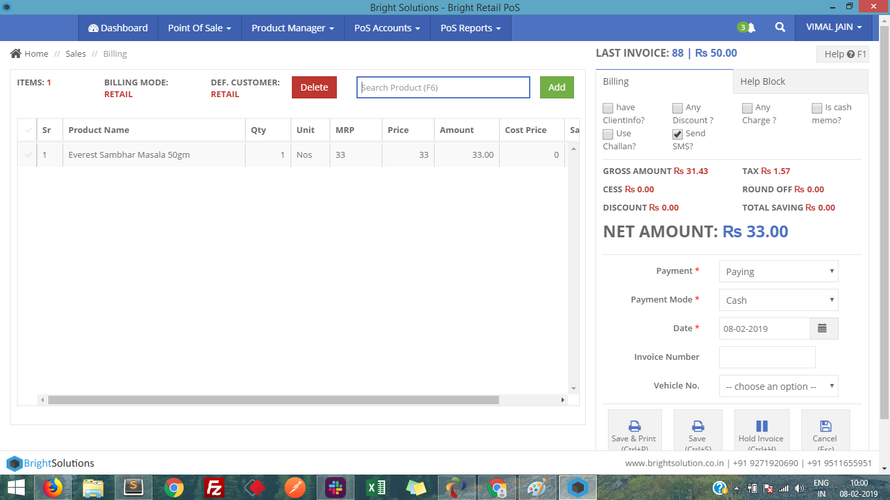
Task: Open the Payment Mode dropdown showing Cash
Action: click(x=778, y=300)
